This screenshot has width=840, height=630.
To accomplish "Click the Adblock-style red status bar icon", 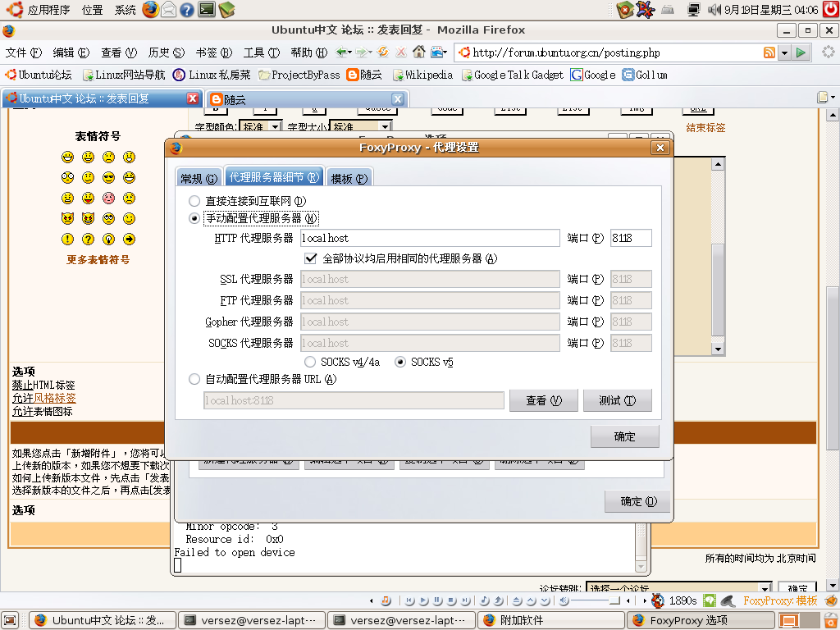I will click(x=657, y=601).
